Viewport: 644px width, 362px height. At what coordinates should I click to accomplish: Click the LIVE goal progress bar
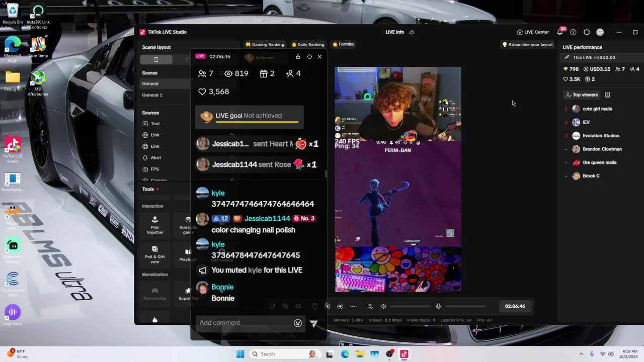coord(257,122)
